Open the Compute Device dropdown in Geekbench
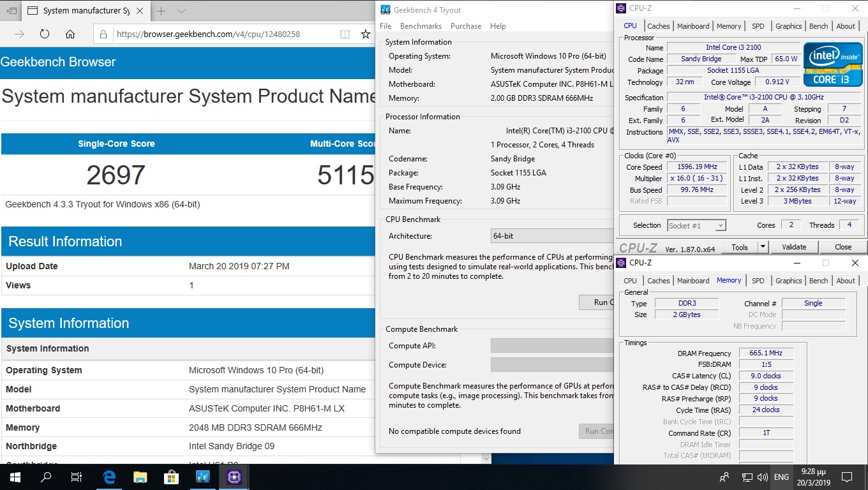Screen dimensions: 868x490 tap(552, 365)
